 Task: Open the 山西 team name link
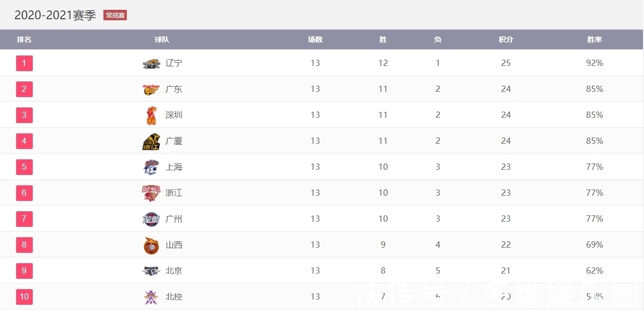click(x=174, y=245)
